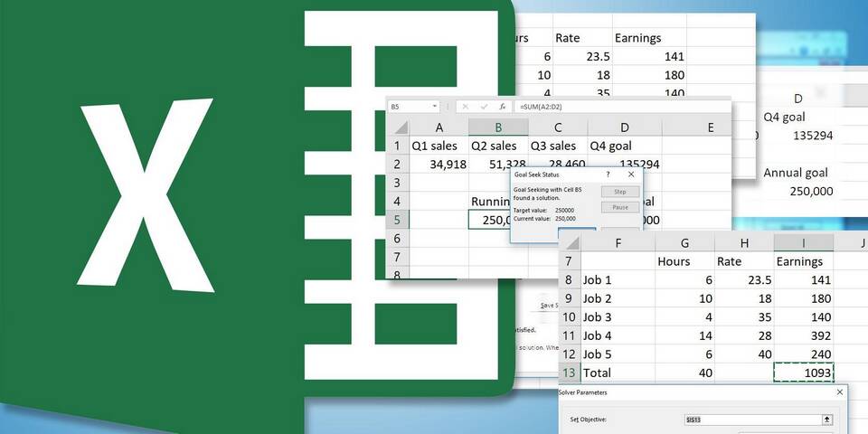Image resolution: width=868 pixels, height=434 pixels.
Task: Click the 'Q3 sales' cell
Action: 558,146
